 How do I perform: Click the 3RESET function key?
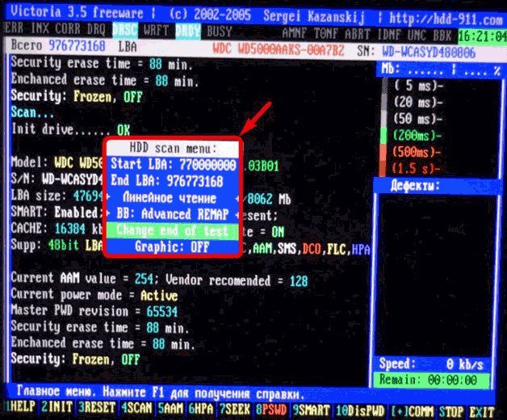97,408
